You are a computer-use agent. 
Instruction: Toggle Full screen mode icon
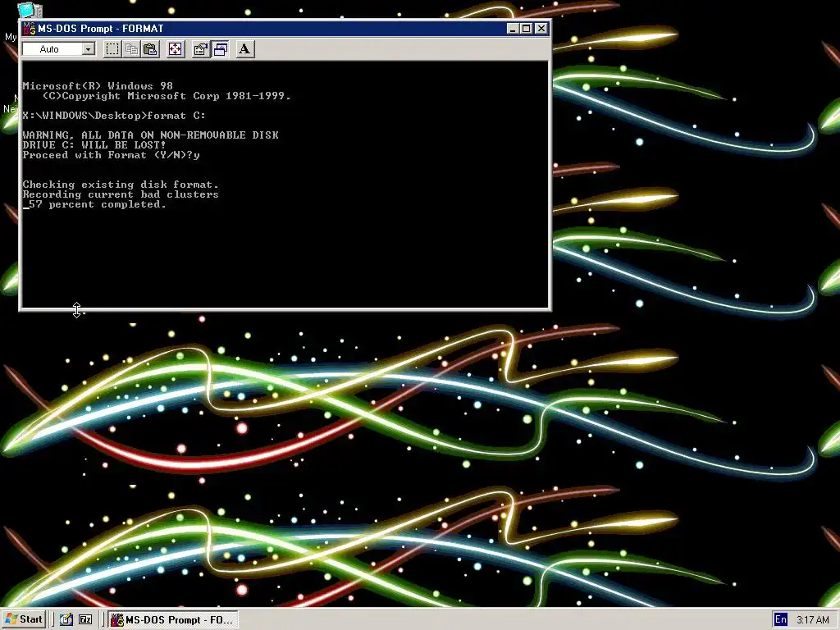[176, 49]
